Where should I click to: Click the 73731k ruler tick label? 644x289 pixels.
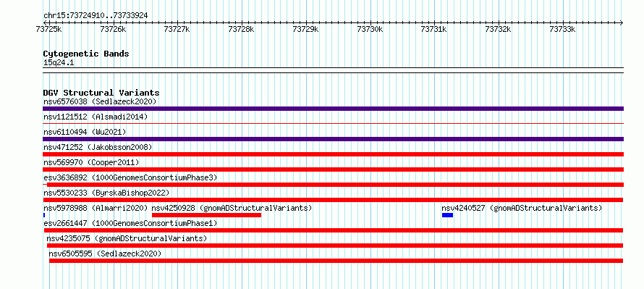(x=434, y=29)
